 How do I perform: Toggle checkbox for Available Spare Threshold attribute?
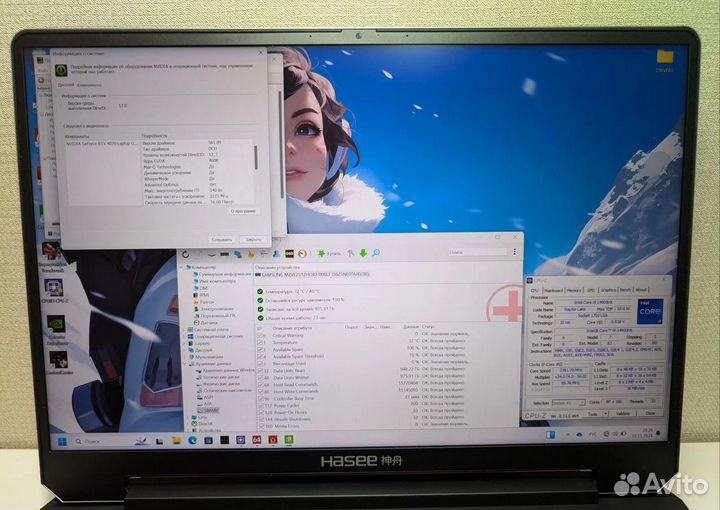261,356
